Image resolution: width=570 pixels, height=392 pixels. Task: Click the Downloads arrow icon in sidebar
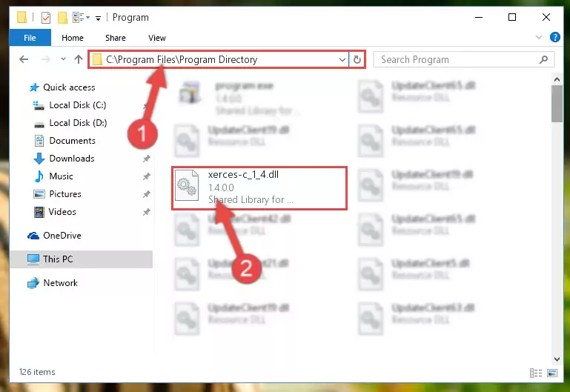39,159
